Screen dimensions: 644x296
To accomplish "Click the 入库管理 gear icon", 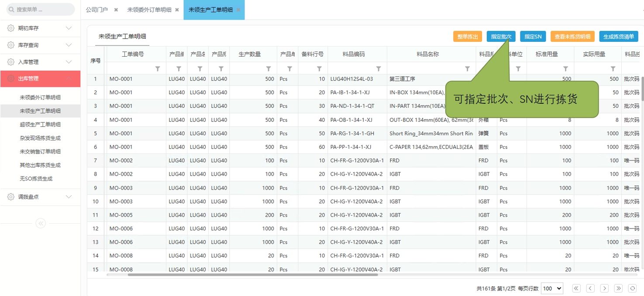I will [x=11, y=62].
